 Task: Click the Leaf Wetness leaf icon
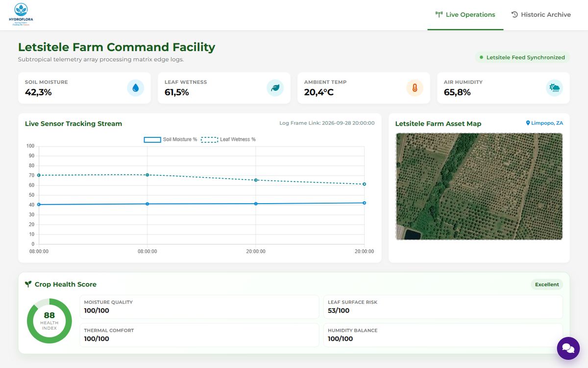coord(275,88)
